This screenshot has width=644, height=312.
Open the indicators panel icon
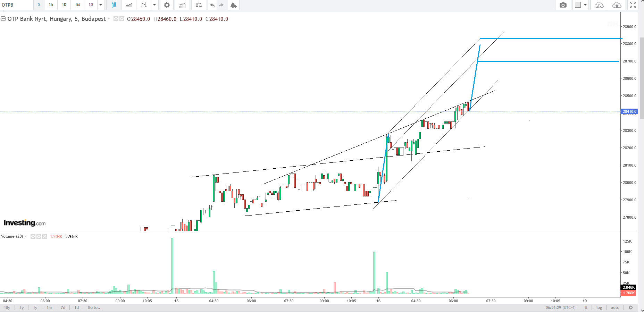pyautogui.click(x=182, y=5)
